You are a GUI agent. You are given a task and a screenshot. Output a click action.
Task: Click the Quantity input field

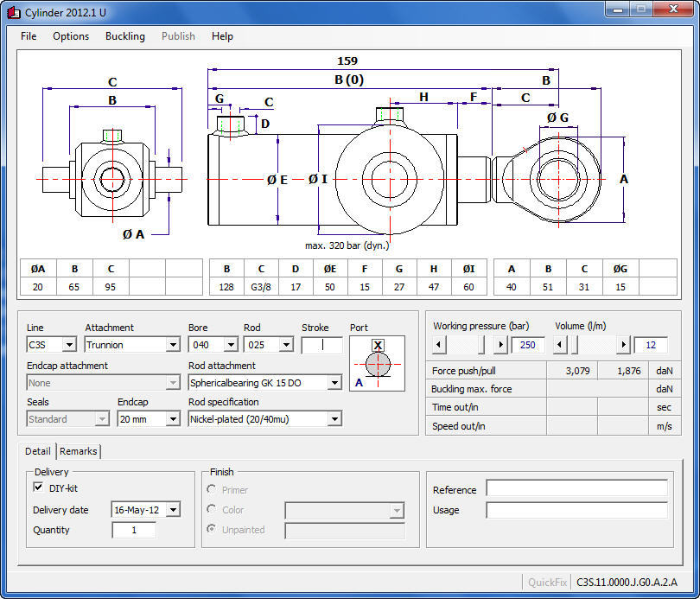pos(134,530)
